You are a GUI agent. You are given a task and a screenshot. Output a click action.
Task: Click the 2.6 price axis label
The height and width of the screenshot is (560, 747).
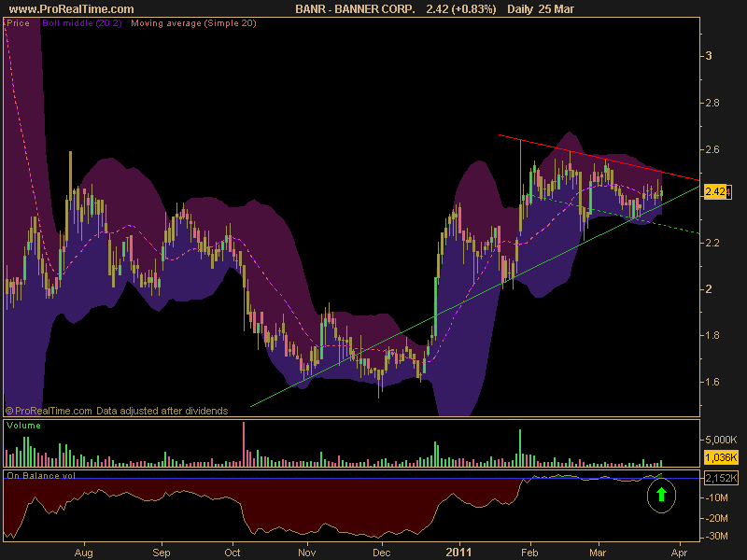712,149
